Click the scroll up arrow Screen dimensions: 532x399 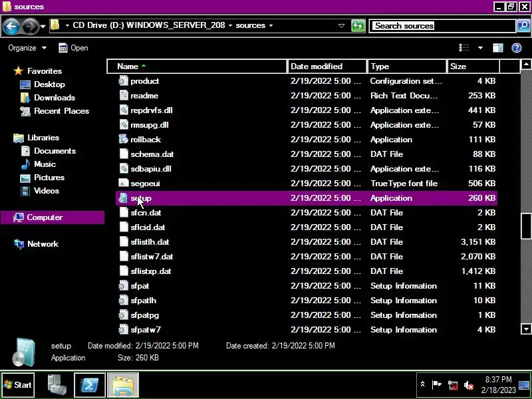[526, 65]
